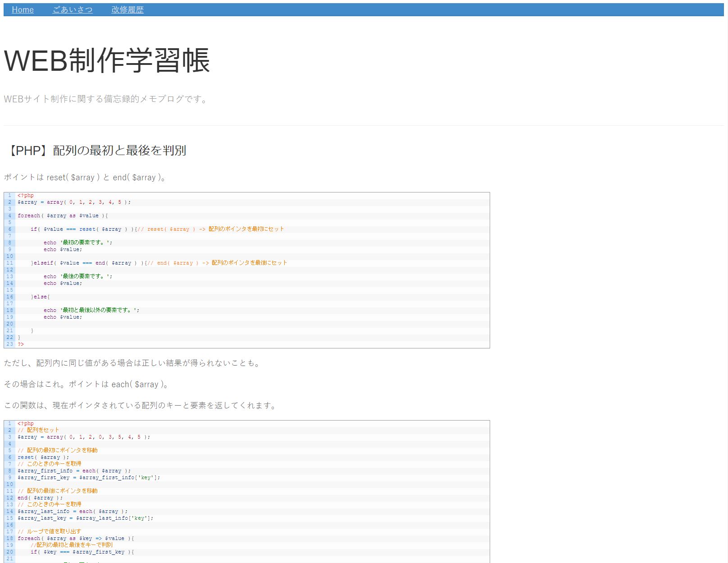Click the opening <?php tag in first code block
Image resolution: width=728 pixels, height=563 pixels.
[26, 196]
